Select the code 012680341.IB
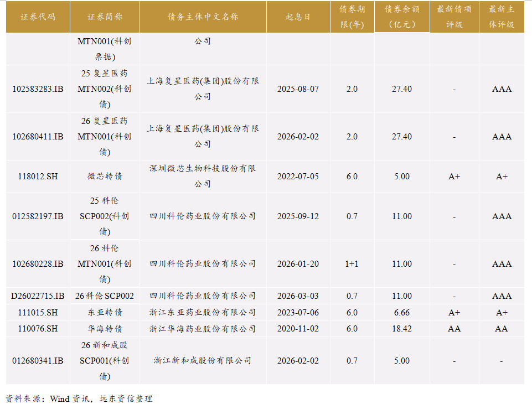Viewport: 532px width, 404px height. 38,361
